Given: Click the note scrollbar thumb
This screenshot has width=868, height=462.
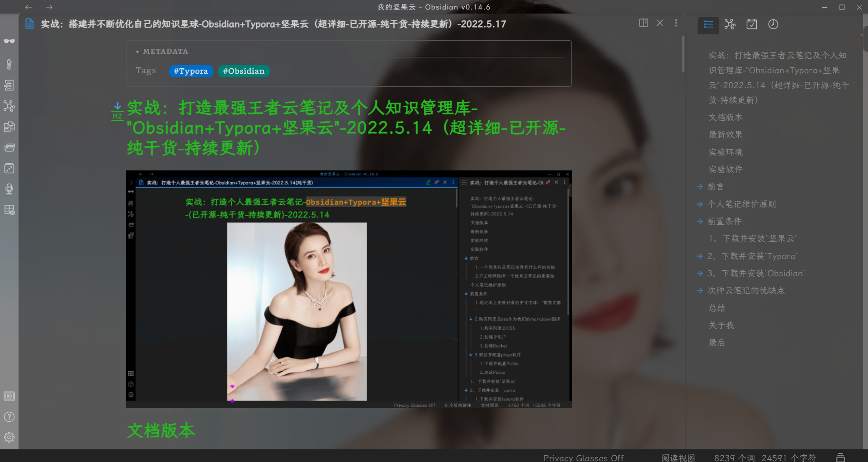Looking at the screenshot, I should pos(683,54).
